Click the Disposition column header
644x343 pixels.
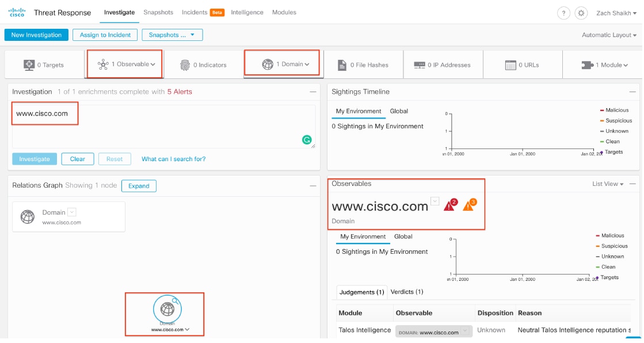point(495,313)
